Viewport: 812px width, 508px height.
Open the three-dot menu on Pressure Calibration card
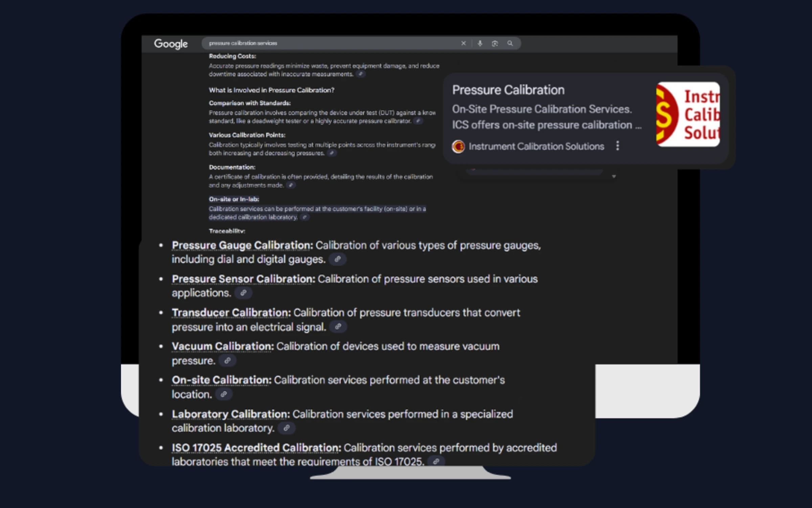click(617, 146)
